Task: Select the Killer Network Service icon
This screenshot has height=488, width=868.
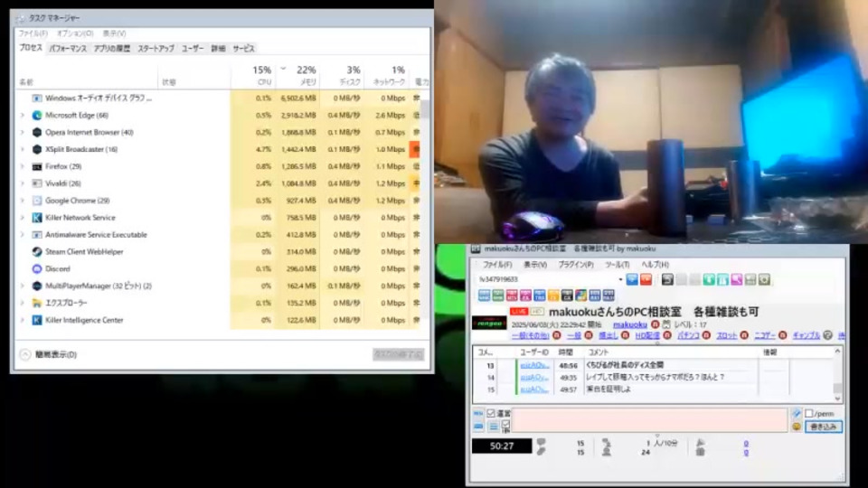Action: [37, 218]
